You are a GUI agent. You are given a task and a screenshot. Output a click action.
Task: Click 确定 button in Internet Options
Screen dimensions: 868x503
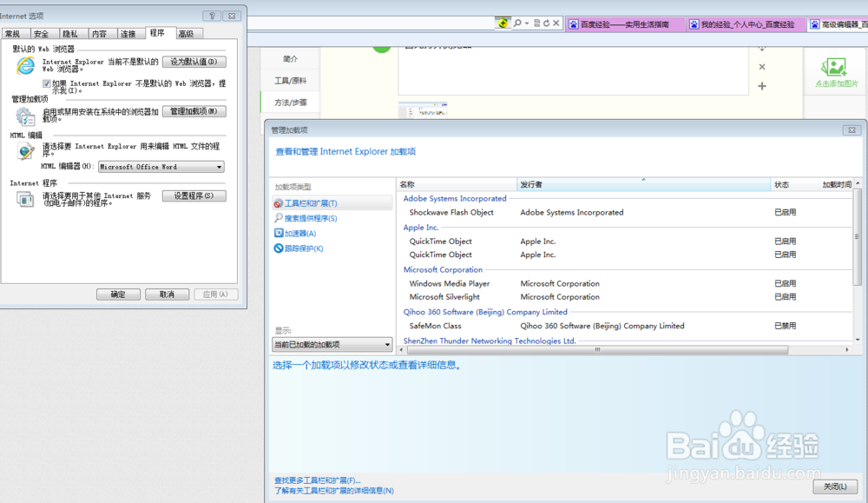118,295
